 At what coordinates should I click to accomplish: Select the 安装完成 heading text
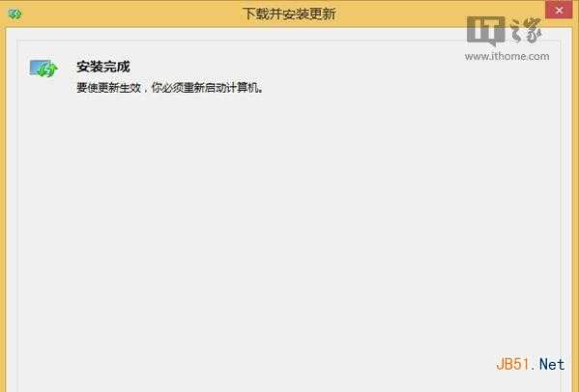click(x=103, y=67)
